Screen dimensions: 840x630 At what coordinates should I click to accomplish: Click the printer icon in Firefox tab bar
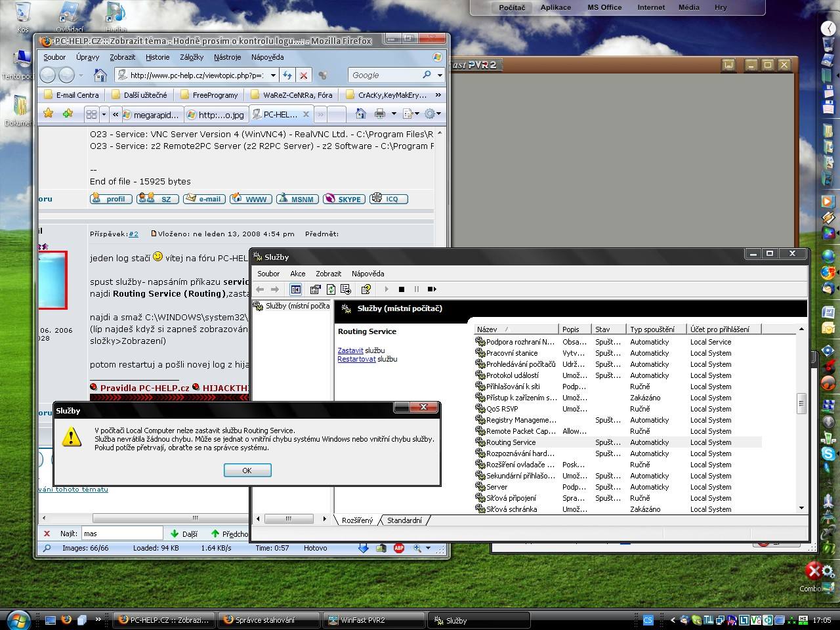[379, 114]
